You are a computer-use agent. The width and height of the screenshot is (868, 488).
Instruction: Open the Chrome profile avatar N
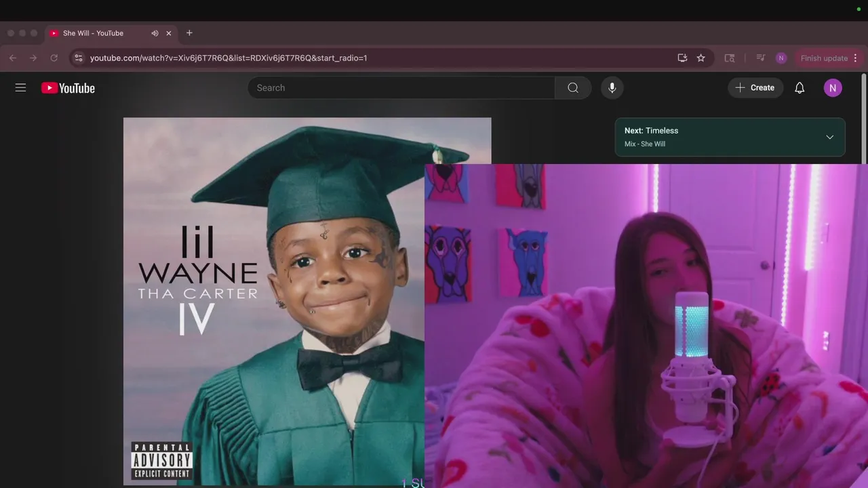pos(781,58)
